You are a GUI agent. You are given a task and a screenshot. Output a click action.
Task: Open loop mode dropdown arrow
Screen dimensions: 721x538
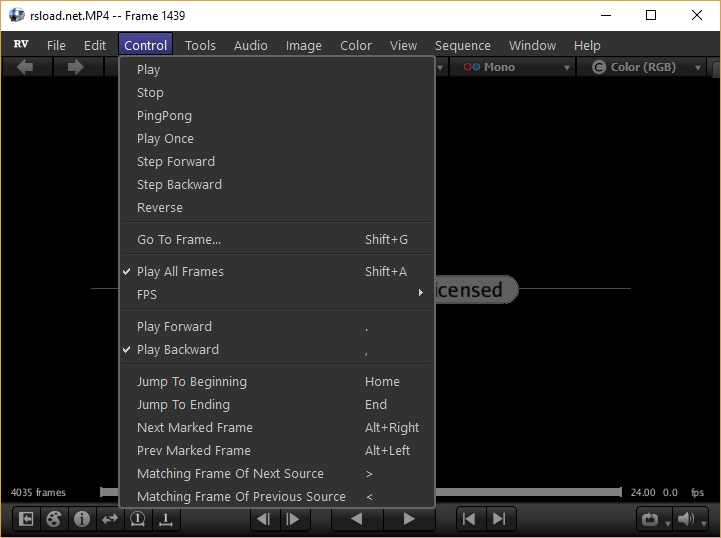[668, 523]
